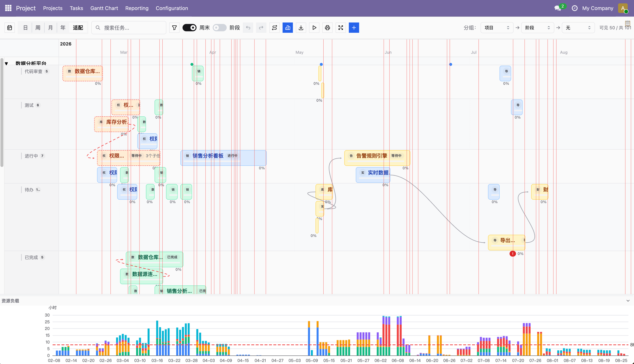Enable the 阶段 stage toggle
This screenshot has height=364, width=634.
click(219, 28)
